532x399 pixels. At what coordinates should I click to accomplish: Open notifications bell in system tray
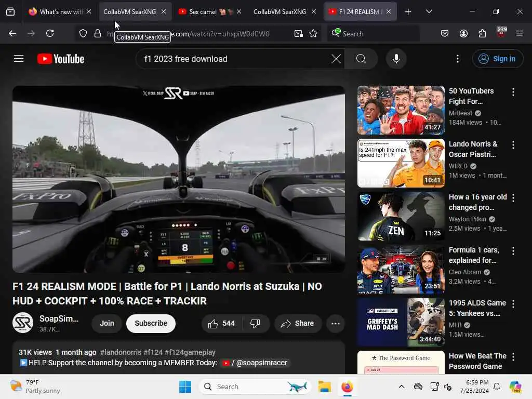tap(497, 387)
